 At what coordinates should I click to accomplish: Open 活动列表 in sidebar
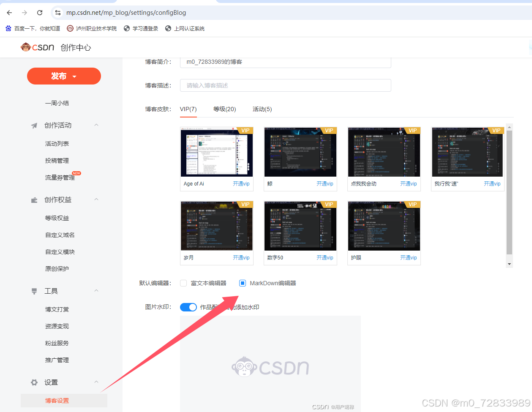click(x=57, y=144)
